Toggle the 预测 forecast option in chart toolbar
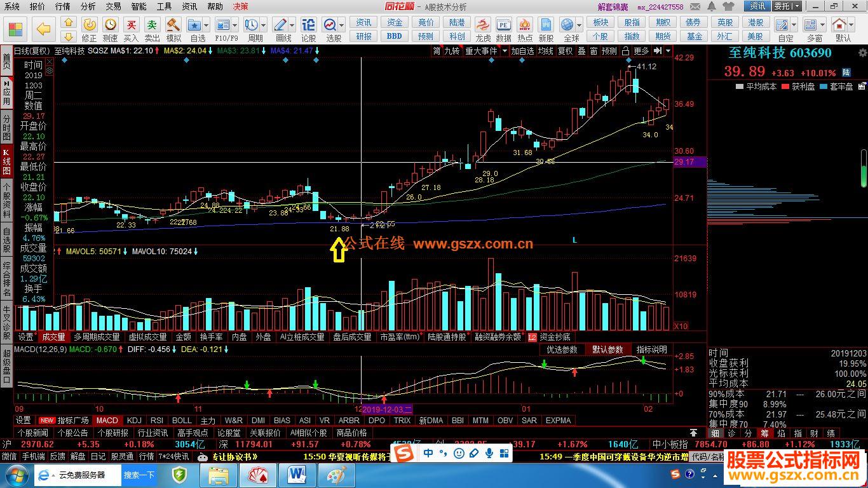The image size is (868, 488). pos(609,51)
